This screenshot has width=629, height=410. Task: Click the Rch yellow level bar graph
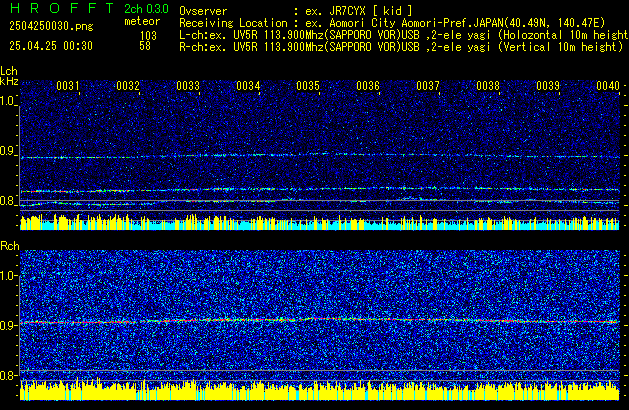pyautogui.click(x=320, y=390)
